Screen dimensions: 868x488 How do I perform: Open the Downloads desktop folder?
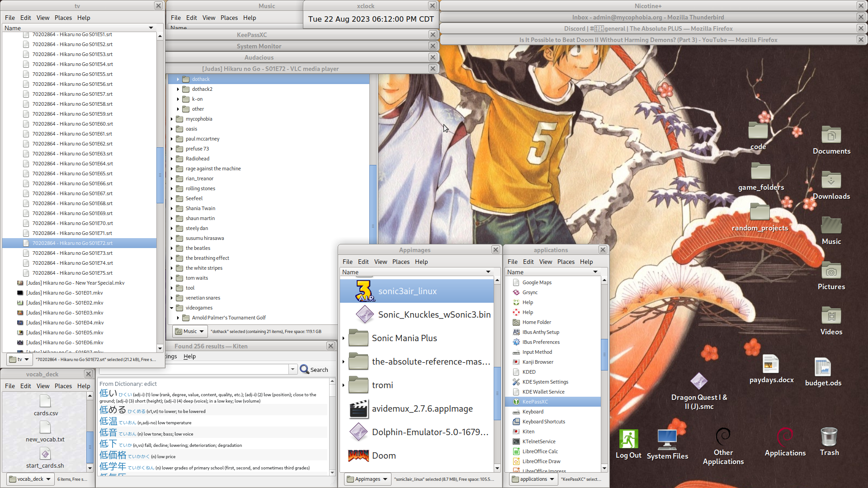(831, 181)
